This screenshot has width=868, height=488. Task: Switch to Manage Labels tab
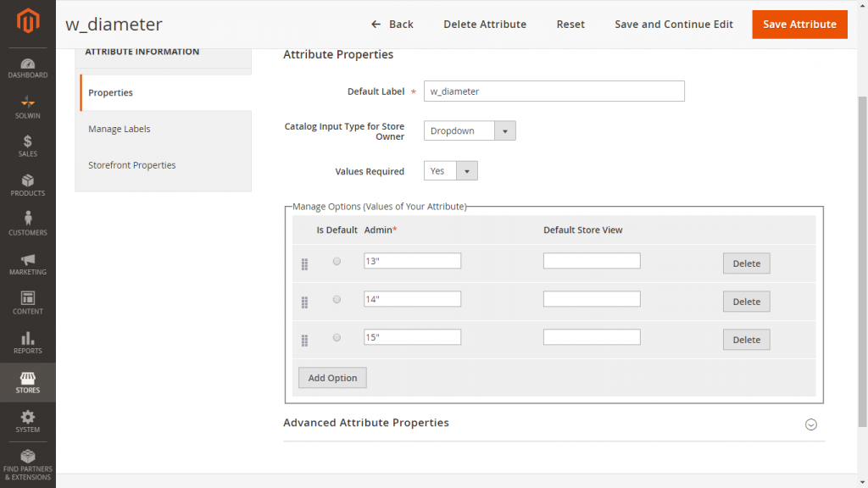120,129
